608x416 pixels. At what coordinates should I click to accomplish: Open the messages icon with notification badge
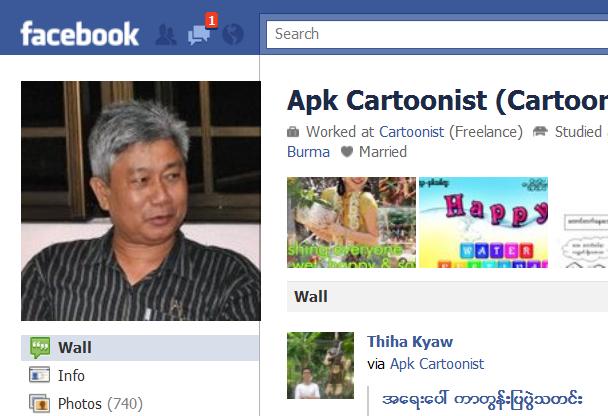point(199,35)
